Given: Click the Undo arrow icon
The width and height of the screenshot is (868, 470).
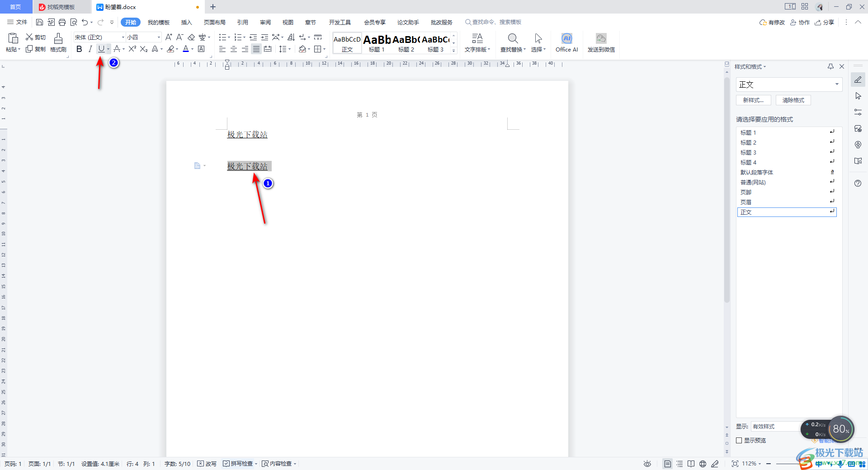Looking at the screenshot, I should coord(85,22).
